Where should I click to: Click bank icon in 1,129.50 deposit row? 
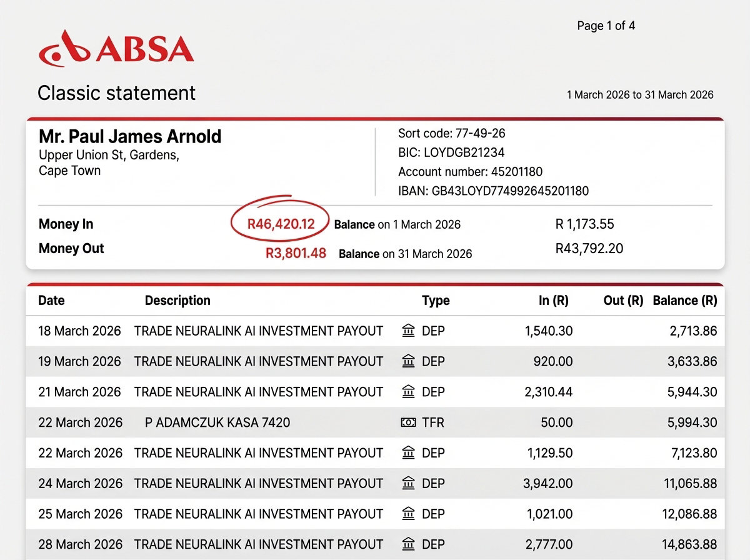[x=408, y=452]
